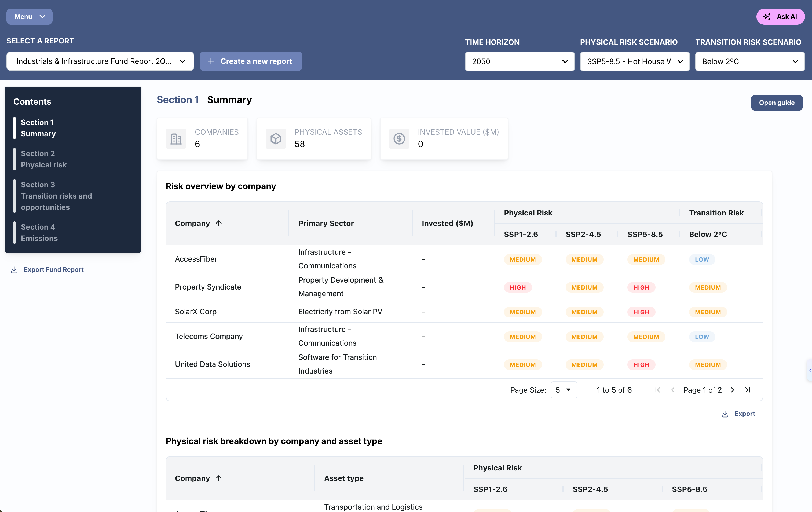Go to next page of company table
This screenshot has width=812, height=512.
pyautogui.click(x=732, y=390)
